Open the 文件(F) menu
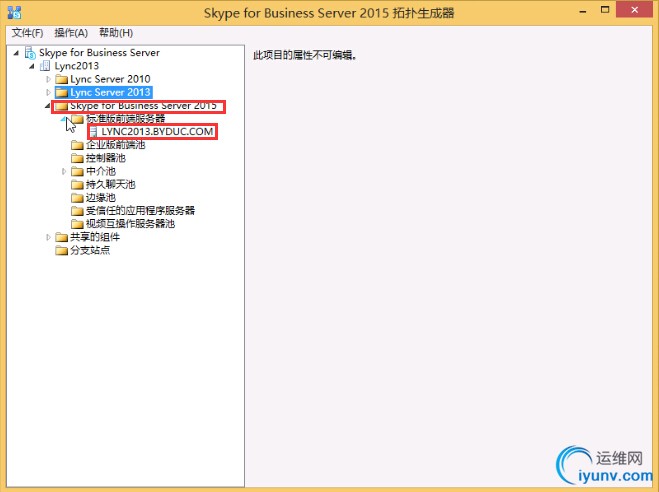 pos(27,33)
